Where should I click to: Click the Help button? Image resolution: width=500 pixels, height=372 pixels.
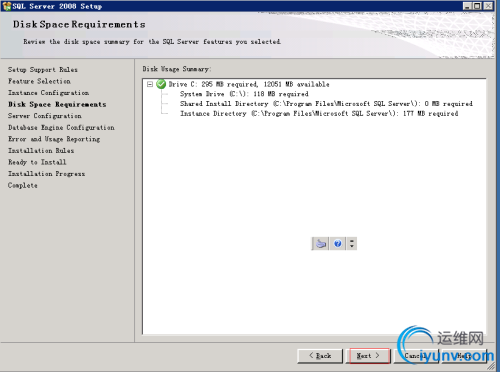coord(464,356)
